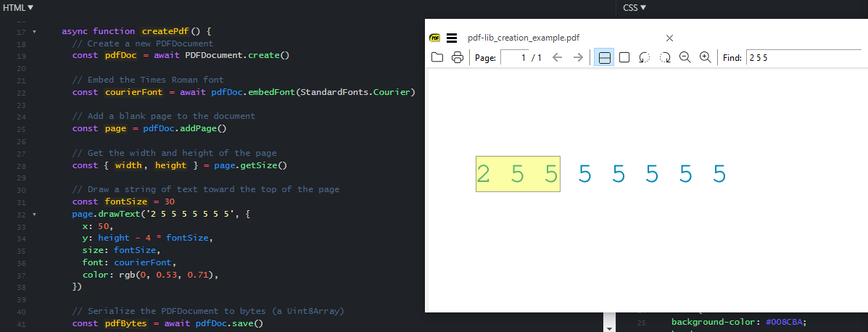This screenshot has height=332, width=868.
Task: Zoom in on the PDF
Action: coord(706,57)
